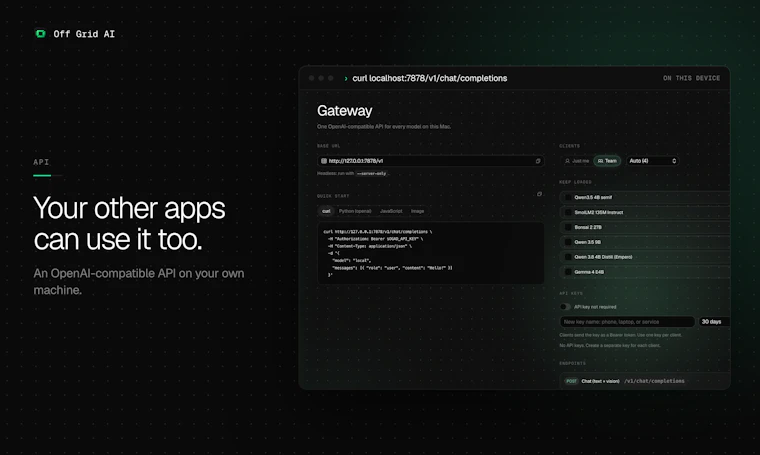
Task: Click the person icon in Just me
Action: click(567, 161)
